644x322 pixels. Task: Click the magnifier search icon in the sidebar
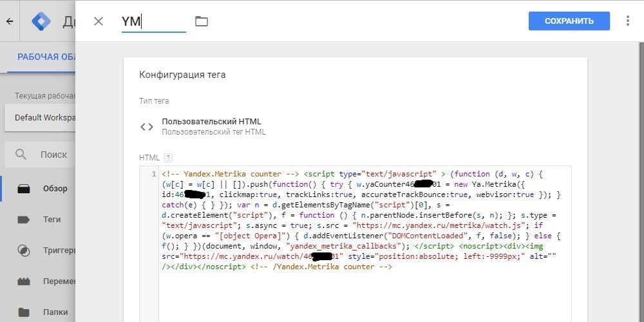coord(21,155)
